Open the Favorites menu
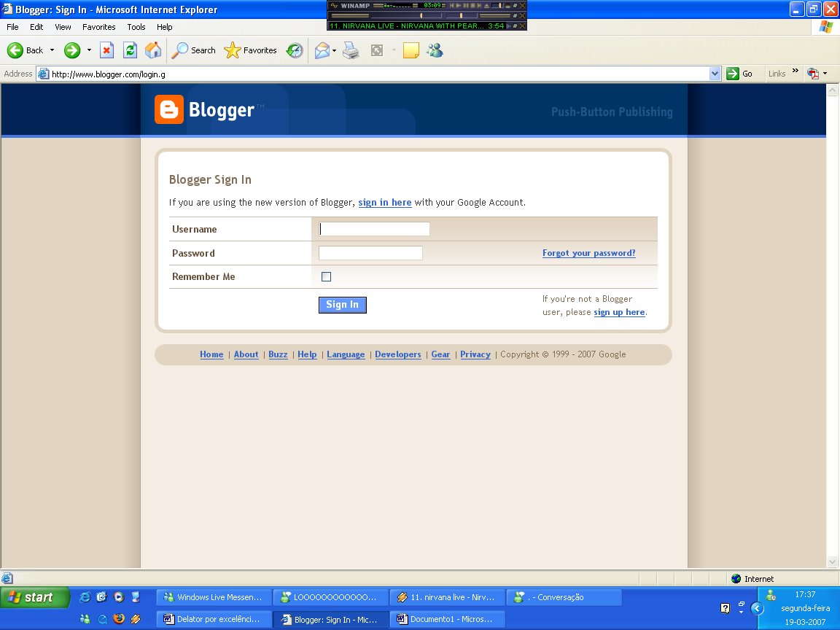 tap(98, 27)
